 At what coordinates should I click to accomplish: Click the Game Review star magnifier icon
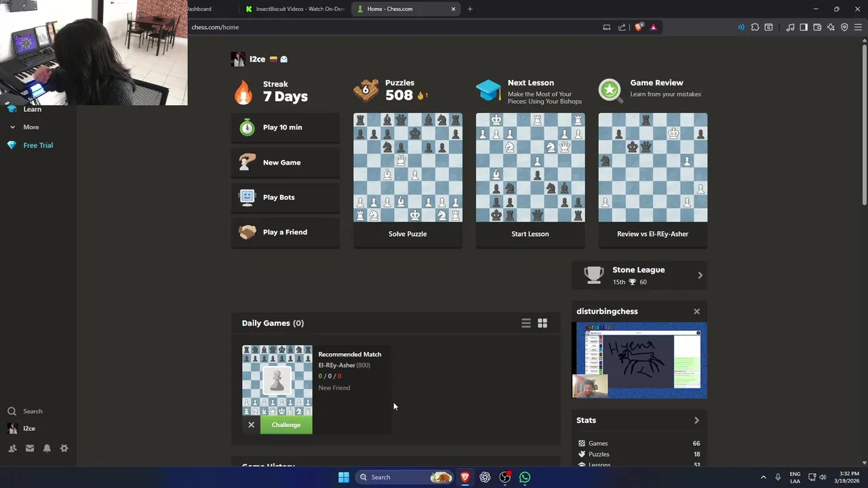coord(610,90)
